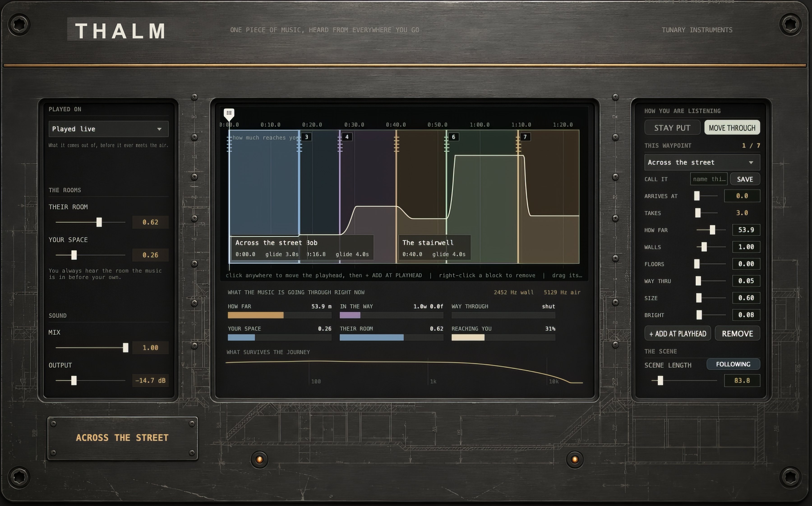Image resolution: width=812 pixels, height=506 pixels.
Task: Select waypoint marker 3 on the timeline
Action: (x=306, y=137)
